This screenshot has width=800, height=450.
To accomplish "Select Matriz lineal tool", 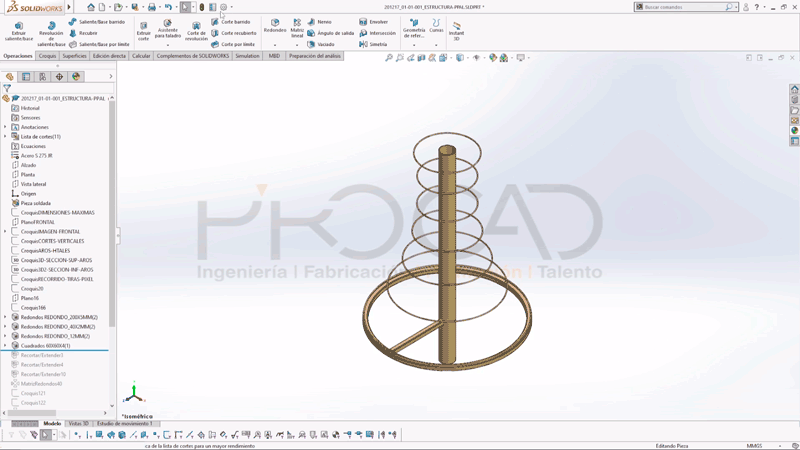I will pos(297,28).
